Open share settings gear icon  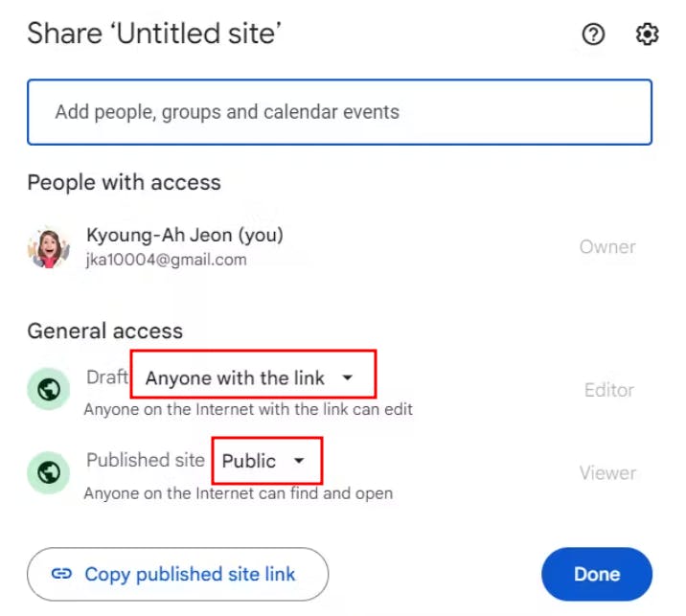click(648, 34)
